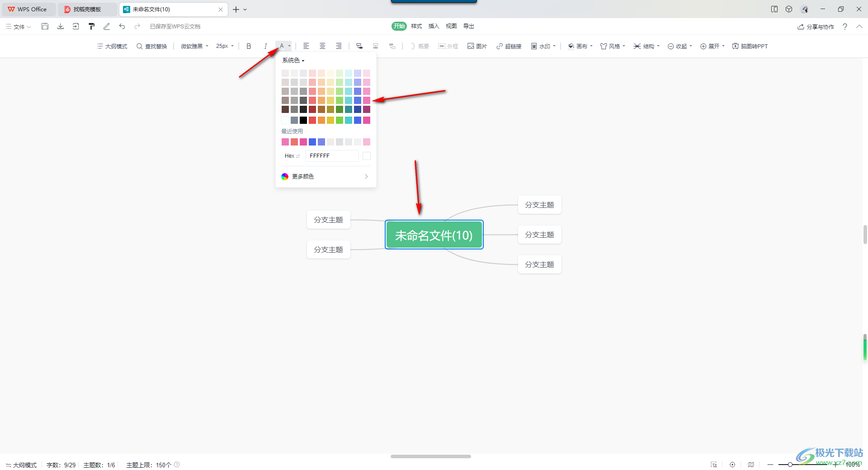Click the download icon in top toolbar
Viewport: 868px width, 470px height.
click(x=60, y=26)
